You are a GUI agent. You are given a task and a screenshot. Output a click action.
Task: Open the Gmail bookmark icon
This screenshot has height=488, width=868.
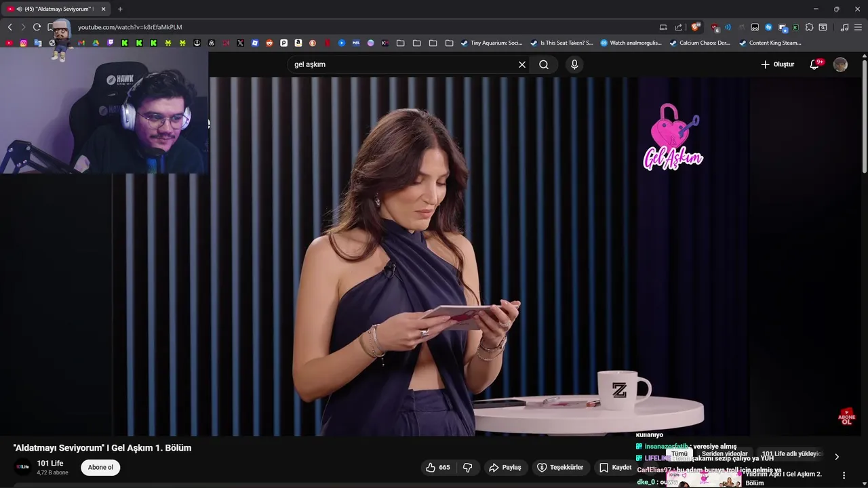pyautogui.click(x=81, y=43)
